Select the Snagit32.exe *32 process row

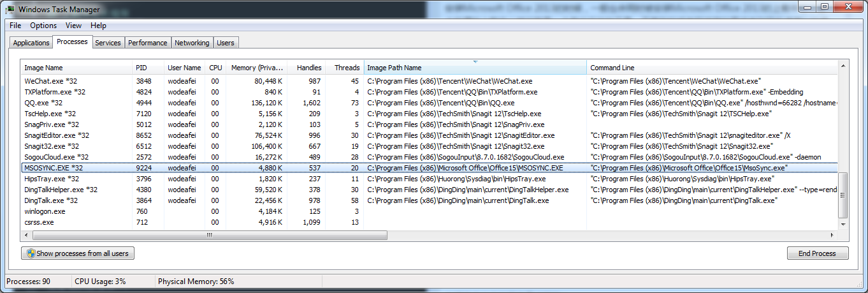[428, 146]
